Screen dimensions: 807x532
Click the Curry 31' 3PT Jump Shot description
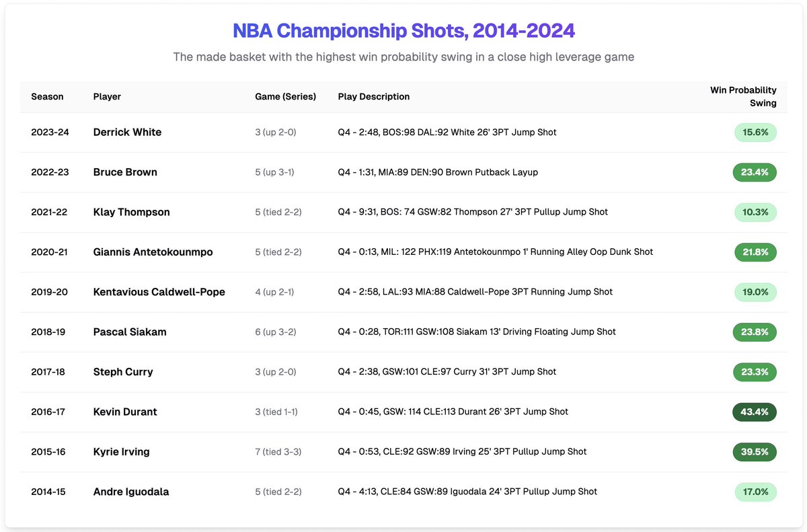click(x=447, y=372)
